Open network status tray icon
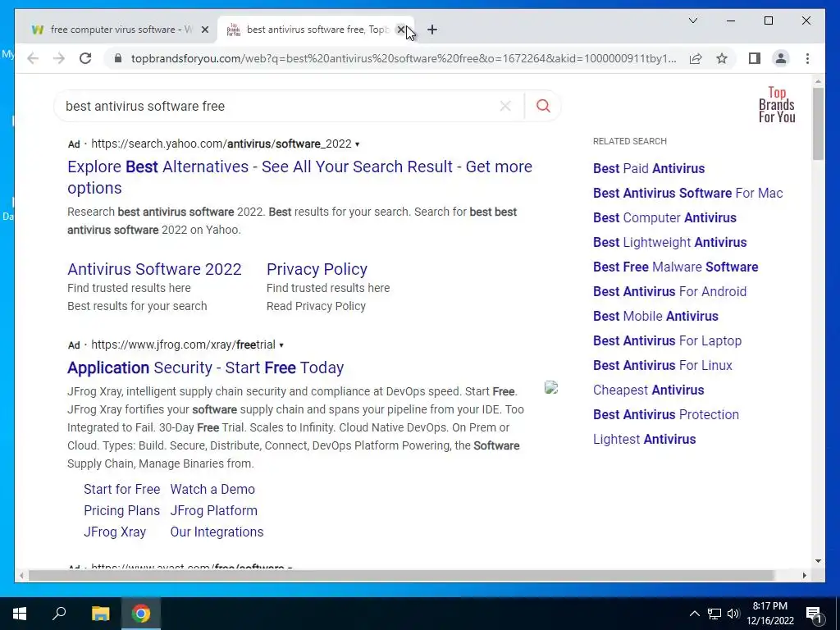 coord(714,614)
